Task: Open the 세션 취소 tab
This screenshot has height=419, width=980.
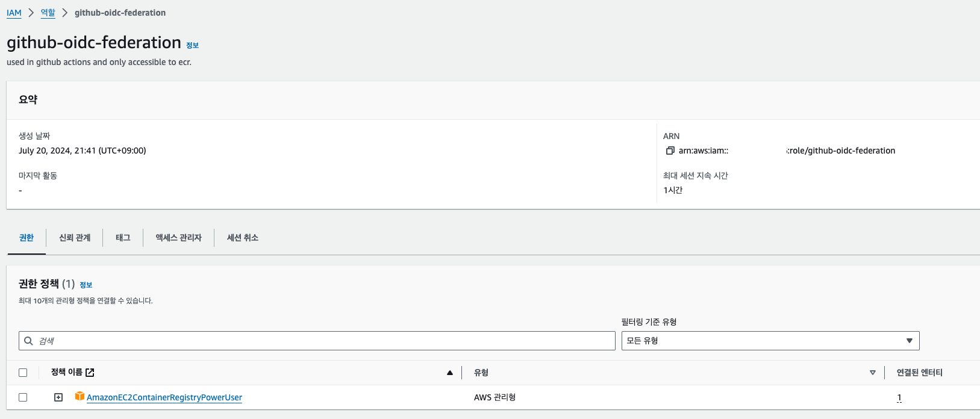Action: pyautogui.click(x=243, y=238)
